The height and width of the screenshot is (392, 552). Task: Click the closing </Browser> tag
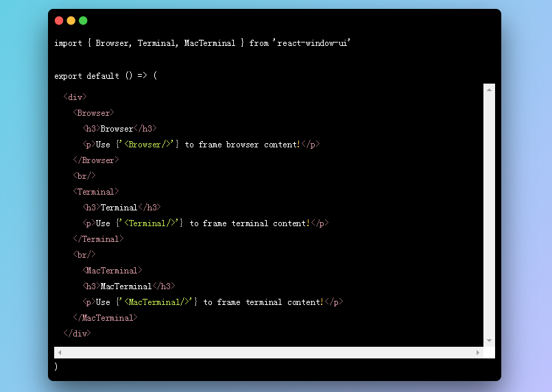coord(96,160)
